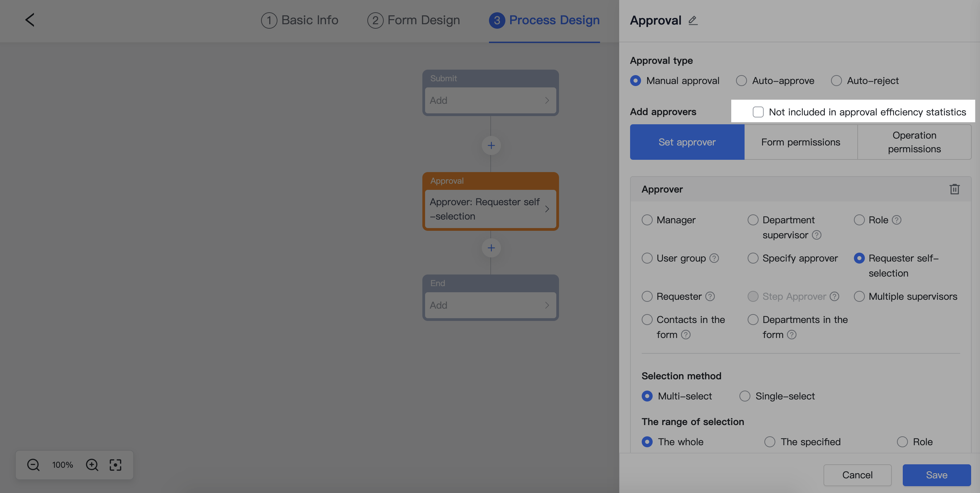
Task: Choose Department supervisor as approver
Action: [753, 220]
